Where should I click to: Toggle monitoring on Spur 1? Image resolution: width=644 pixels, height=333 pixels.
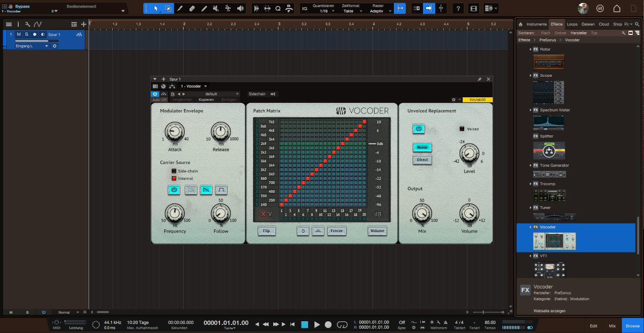pos(42,34)
